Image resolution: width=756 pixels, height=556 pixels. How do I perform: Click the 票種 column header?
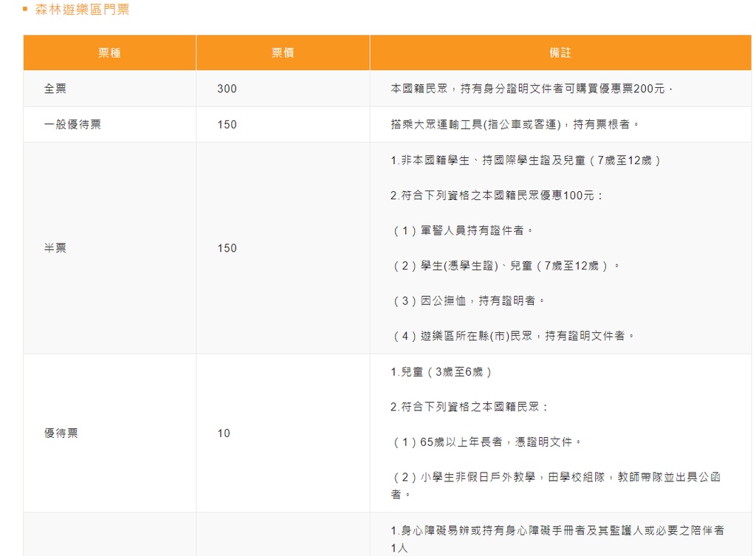pyautogui.click(x=109, y=53)
